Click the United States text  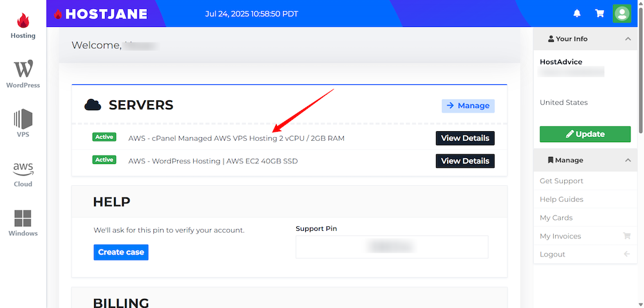pos(563,102)
